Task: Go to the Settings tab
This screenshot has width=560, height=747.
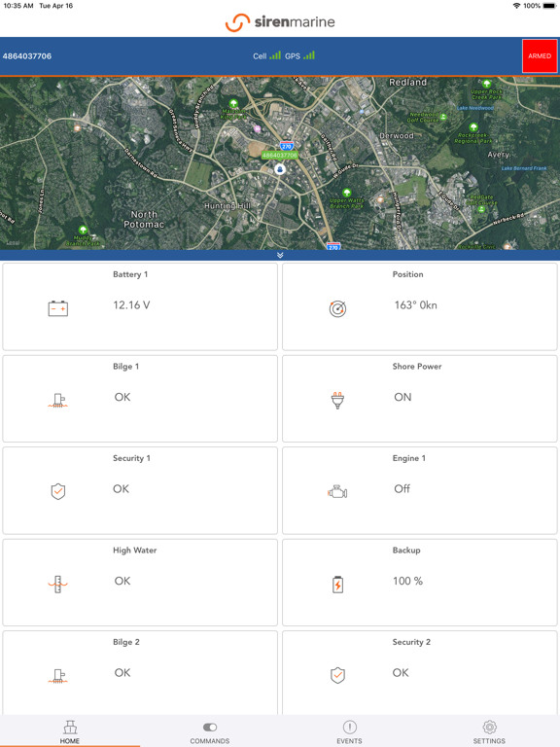Action: (x=489, y=731)
